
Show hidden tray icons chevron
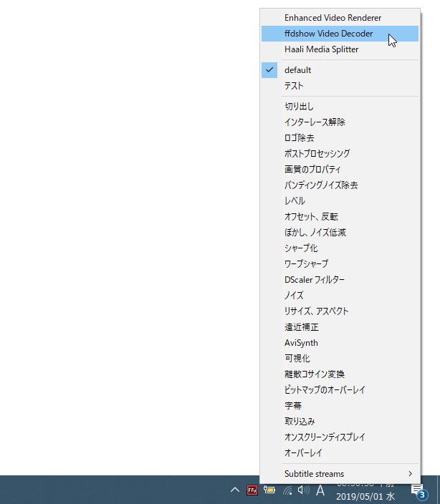pyautogui.click(x=235, y=490)
